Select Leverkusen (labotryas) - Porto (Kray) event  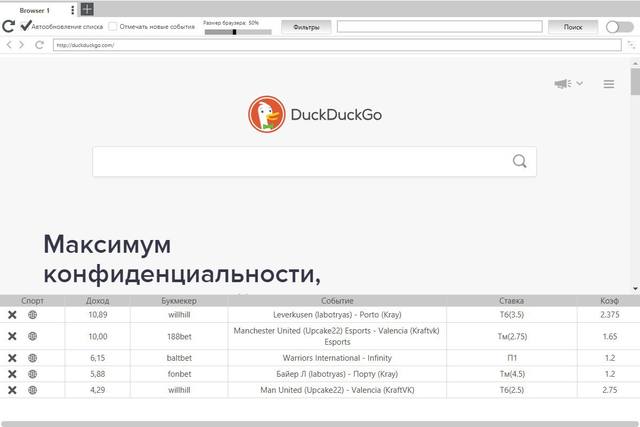[337, 315]
